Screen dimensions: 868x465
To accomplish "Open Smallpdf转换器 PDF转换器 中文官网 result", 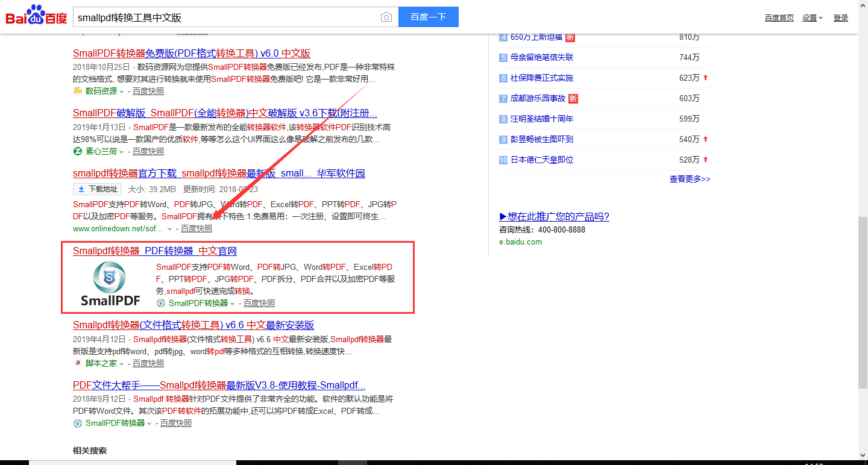I will pyautogui.click(x=155, y=251).
